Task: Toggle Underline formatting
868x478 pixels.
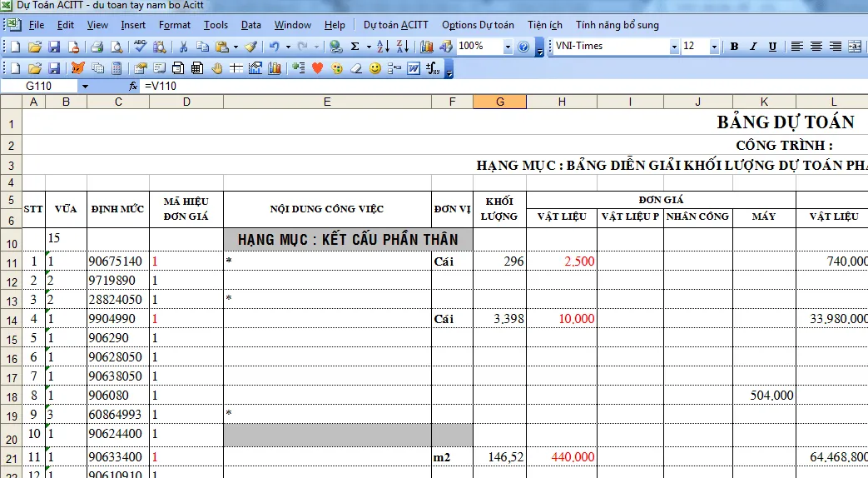Action: [772, 47]
